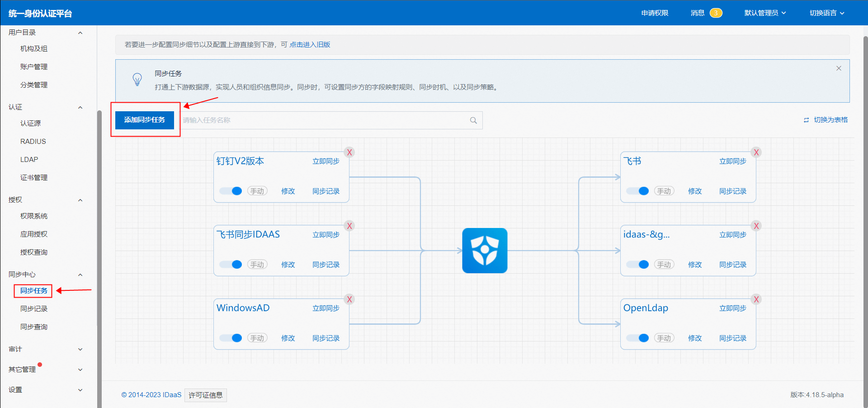Disable the 飞书同步IDAAS task switch

click(231, 265)
